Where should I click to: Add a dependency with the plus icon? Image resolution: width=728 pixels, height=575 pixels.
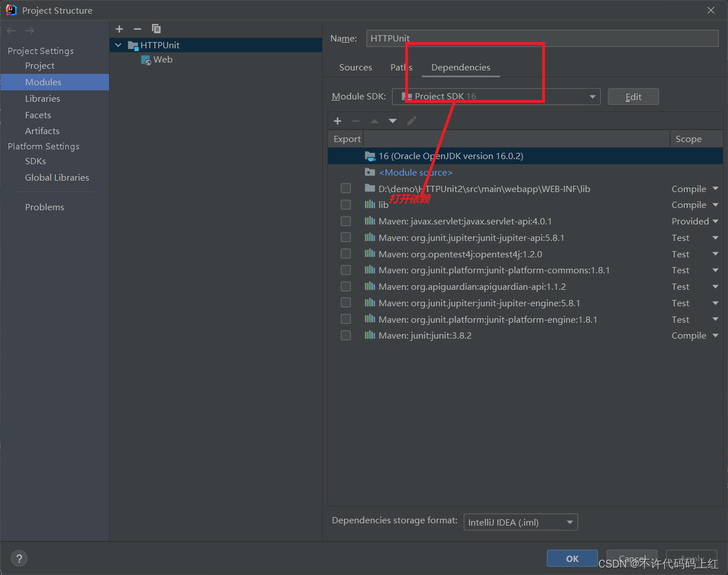[338, 121]
